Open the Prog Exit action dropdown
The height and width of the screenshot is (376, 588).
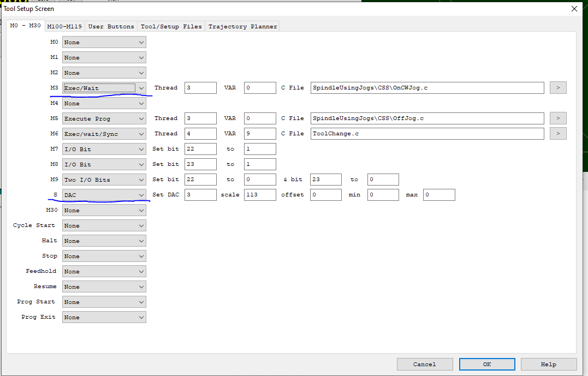tap(104, 317)
